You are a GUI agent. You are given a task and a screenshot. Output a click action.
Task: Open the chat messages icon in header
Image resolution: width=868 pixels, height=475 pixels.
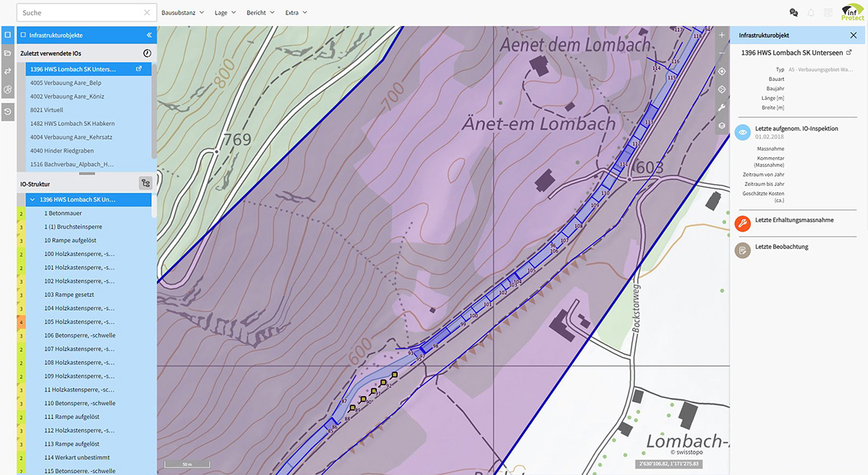(793, 13)
